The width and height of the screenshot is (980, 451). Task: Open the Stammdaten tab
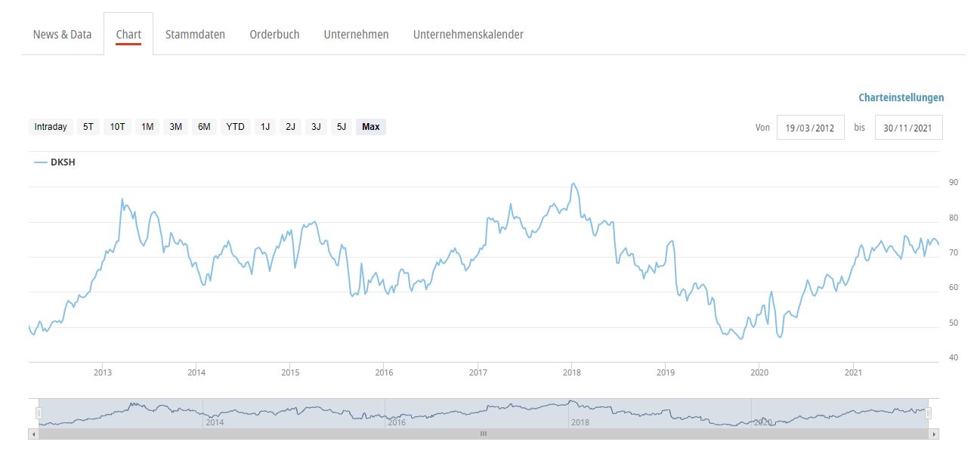click(x=195, y=35)
